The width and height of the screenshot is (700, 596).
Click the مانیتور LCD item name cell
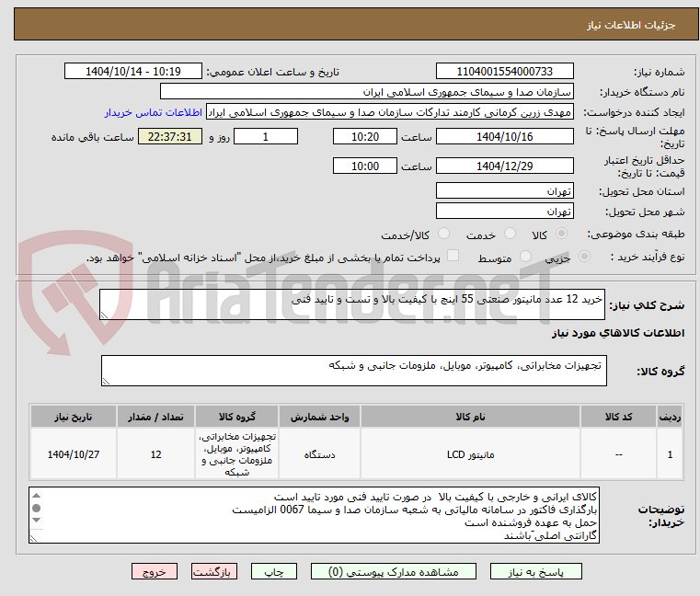click(470, 454)
